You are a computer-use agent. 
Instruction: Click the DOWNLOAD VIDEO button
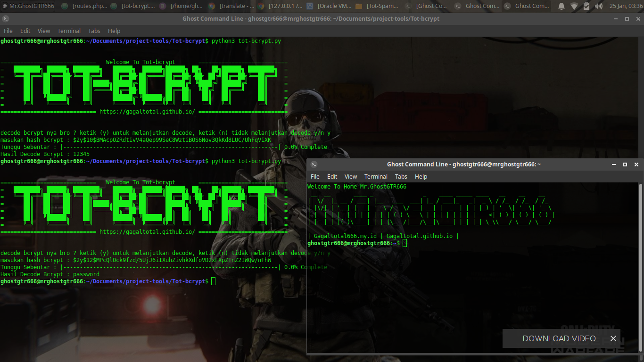click(x=559, y=338)
